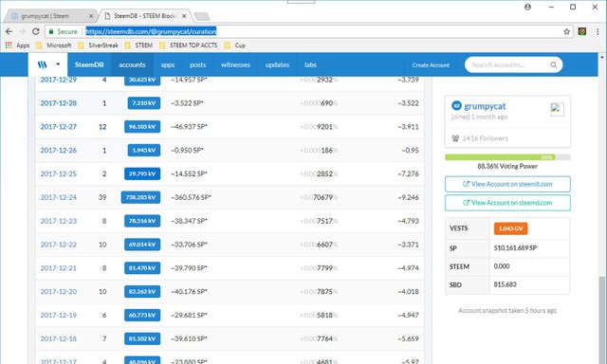Image resolution: width=607 pixels, height=364 pixels.
Task: Open the Cup bookmarks folder
Action: pos(235,45)
